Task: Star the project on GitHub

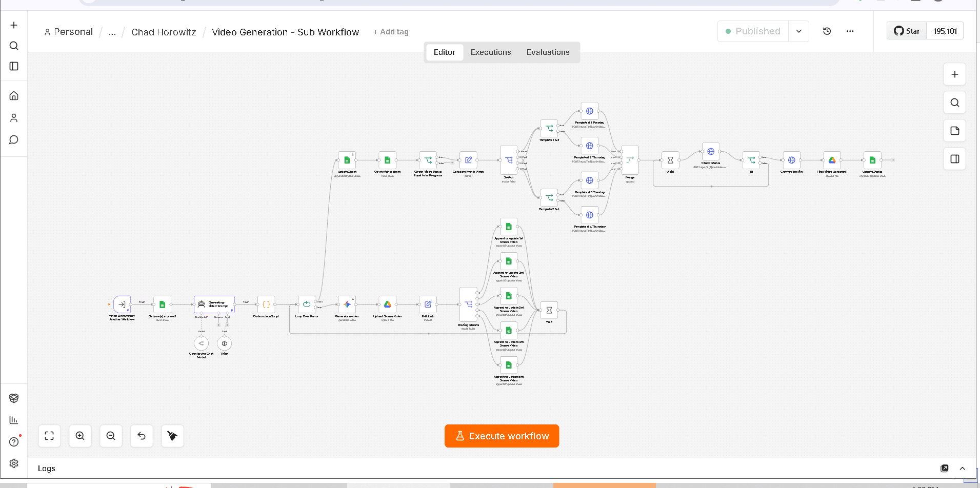Action: tap(907, 31)
